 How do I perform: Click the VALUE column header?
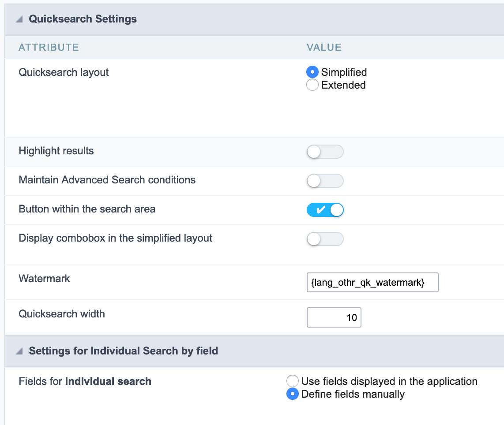click(x=324, y=48)
